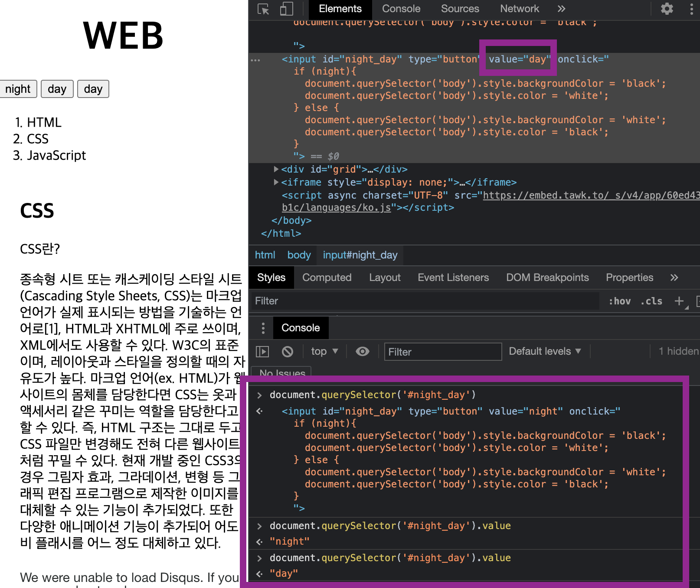
Task: Open the console drawer three-dot menu
Action: tap(263, 328)
